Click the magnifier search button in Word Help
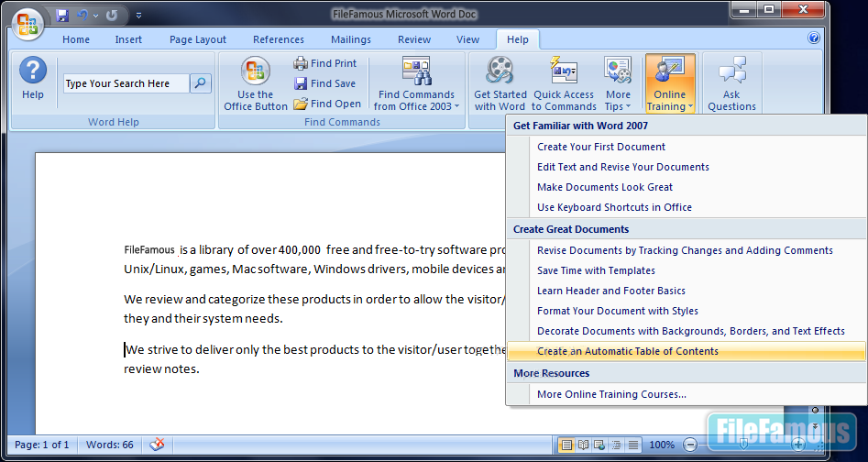 point(201,83)
